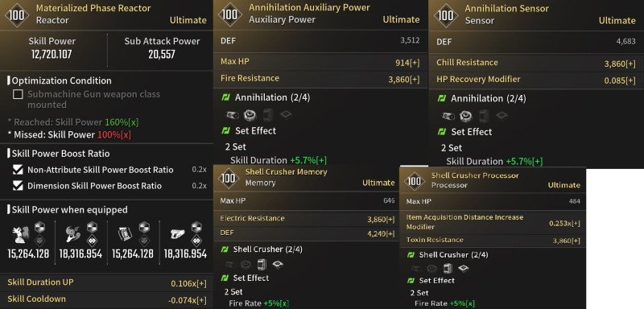Click Item Acquisition Distance Increase Modifier row
This screenshot has width=644, height=309.
[x=493, y=222]
